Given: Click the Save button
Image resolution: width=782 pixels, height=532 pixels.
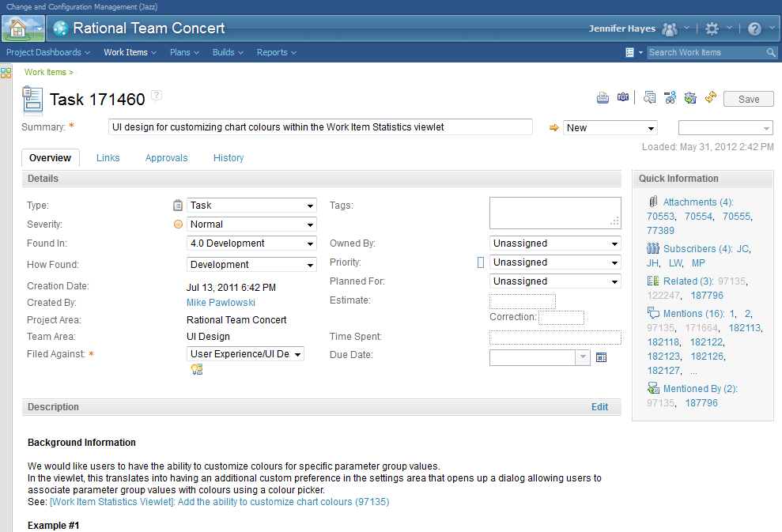Looking at the screenshot, I should pos(749,100).
